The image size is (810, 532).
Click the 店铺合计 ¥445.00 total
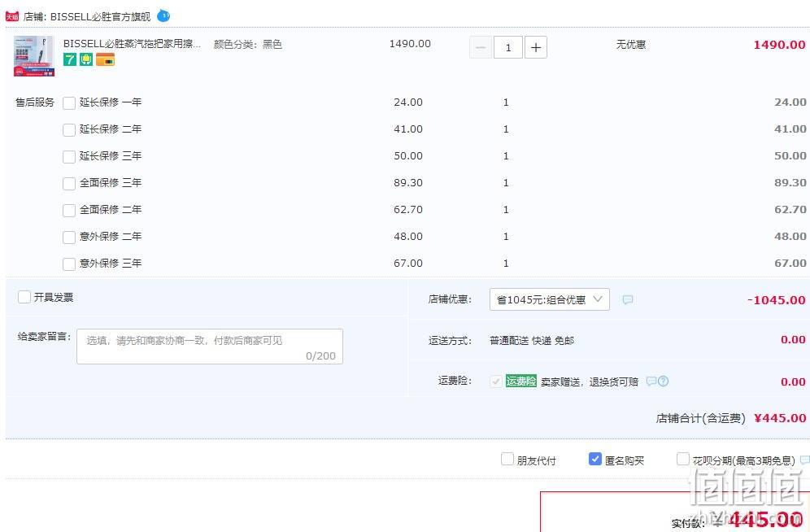coord(731,418)
